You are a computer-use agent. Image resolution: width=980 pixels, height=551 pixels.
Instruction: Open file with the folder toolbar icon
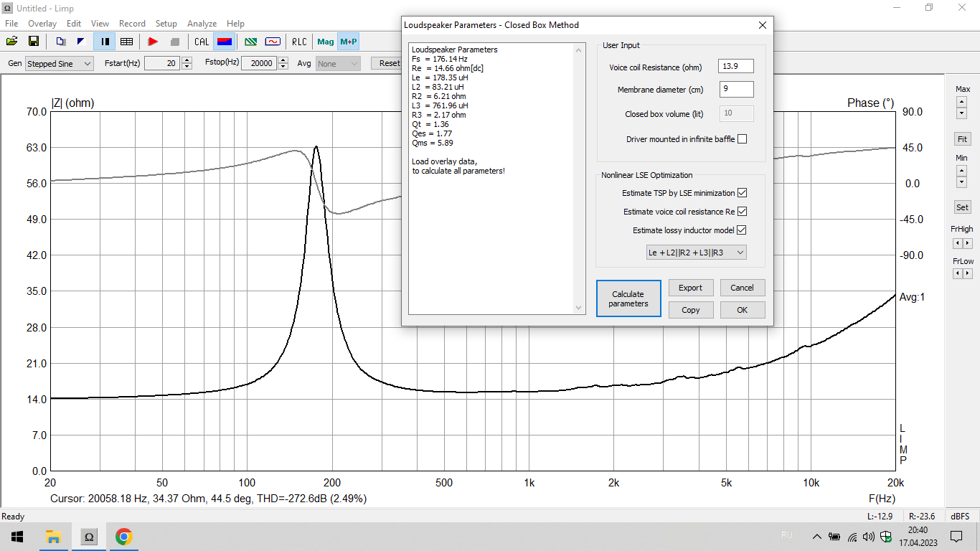(x=12, y=42)
